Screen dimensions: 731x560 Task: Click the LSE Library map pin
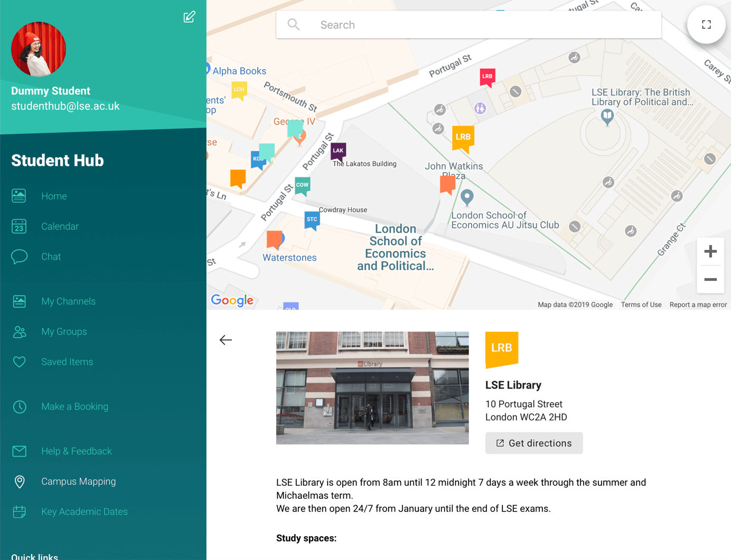pyautogui.click(x=607, y=117)
